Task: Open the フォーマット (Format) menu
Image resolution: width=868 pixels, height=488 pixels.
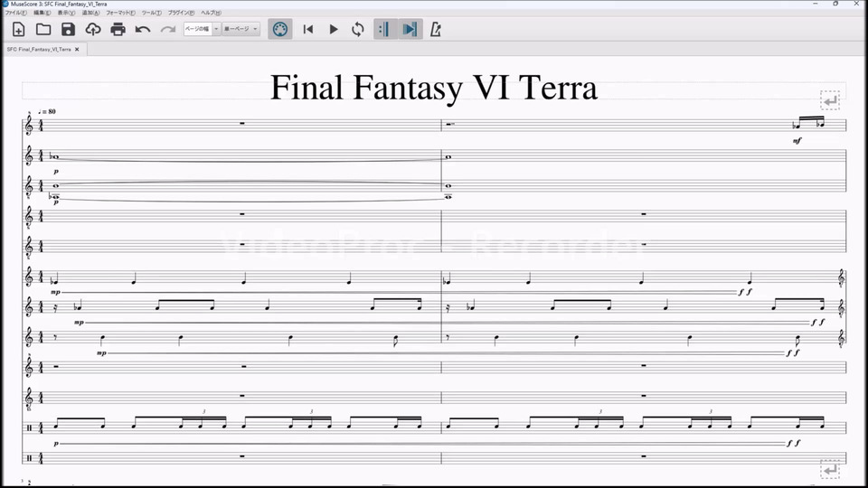Action: point(120,12)
